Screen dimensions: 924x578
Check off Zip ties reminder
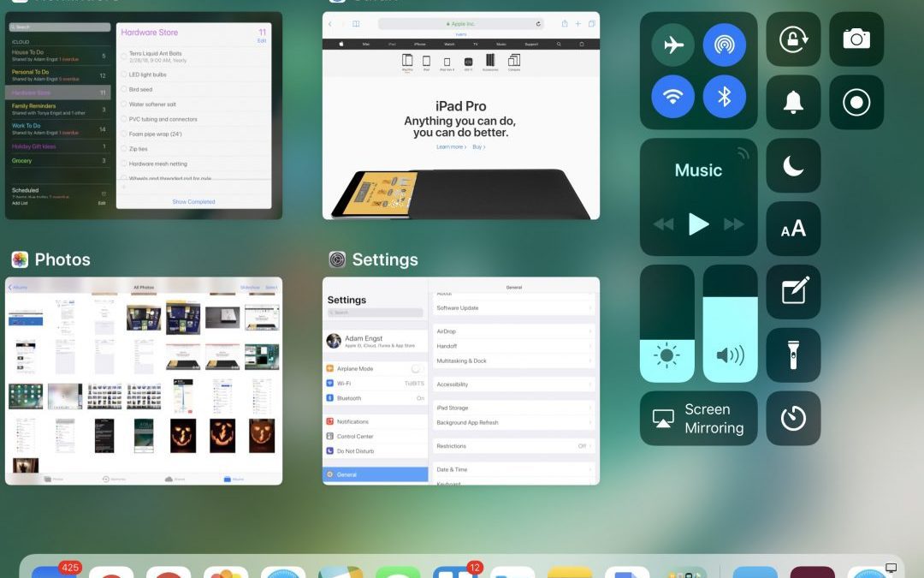tap(124, 149)
